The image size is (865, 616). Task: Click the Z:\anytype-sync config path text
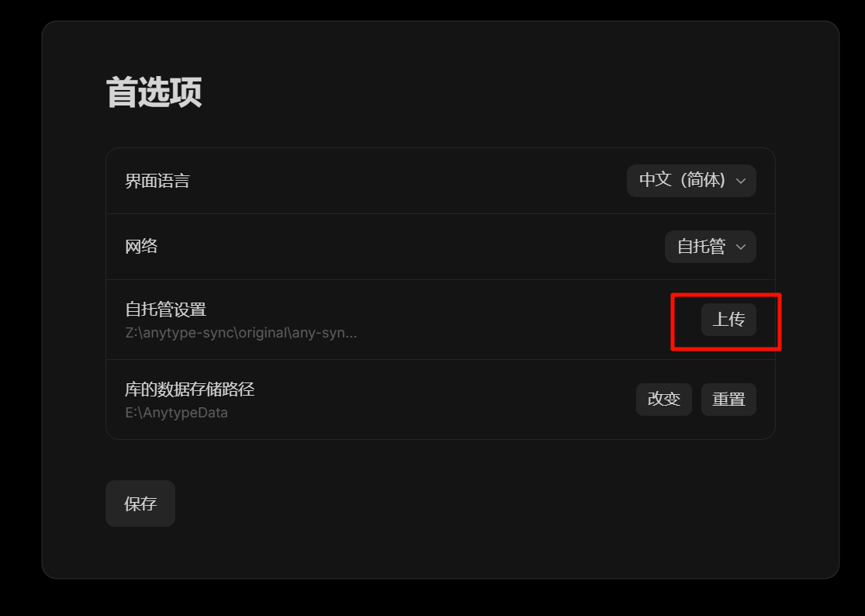click(241, 333)
